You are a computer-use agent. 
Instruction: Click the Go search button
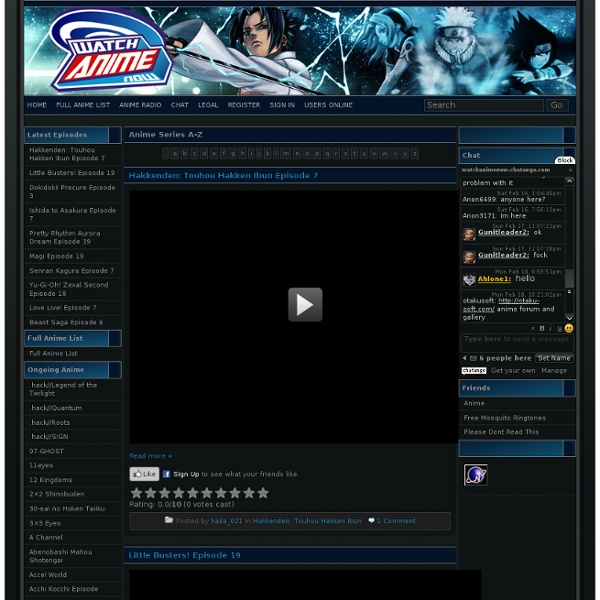tap(557, 105)
